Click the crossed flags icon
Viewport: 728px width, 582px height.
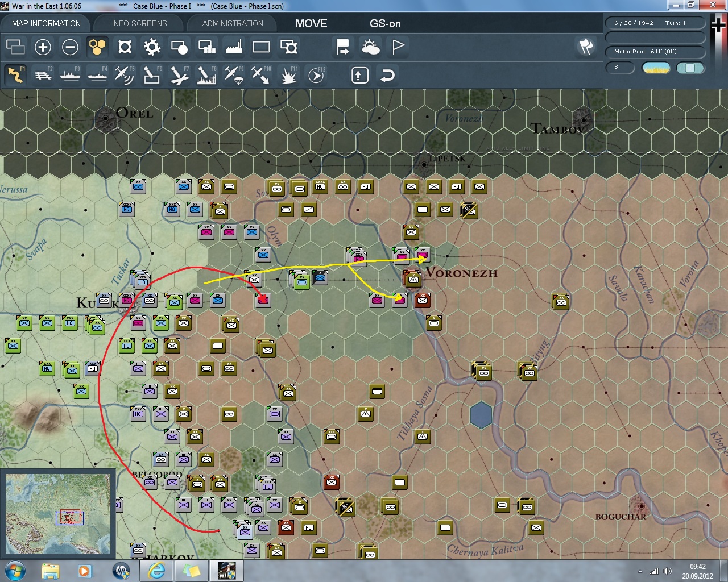586,47
